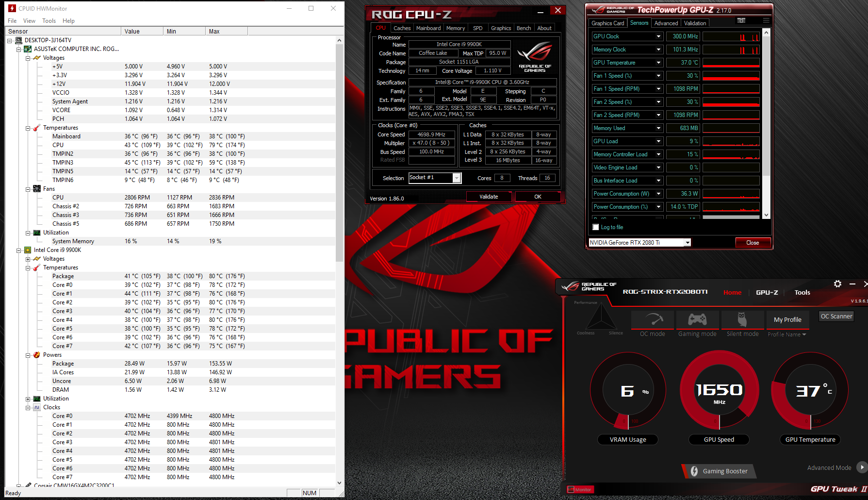Click motherboard Temperatures thermometer icon
This screenshot has width=868, height=500.
click(37, 128)
